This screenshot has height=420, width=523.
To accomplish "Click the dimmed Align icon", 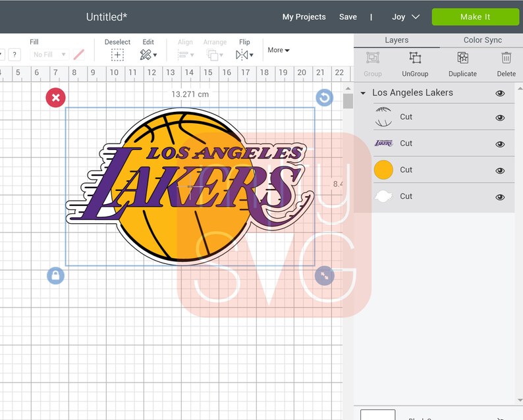I will (x=182, y=55).
